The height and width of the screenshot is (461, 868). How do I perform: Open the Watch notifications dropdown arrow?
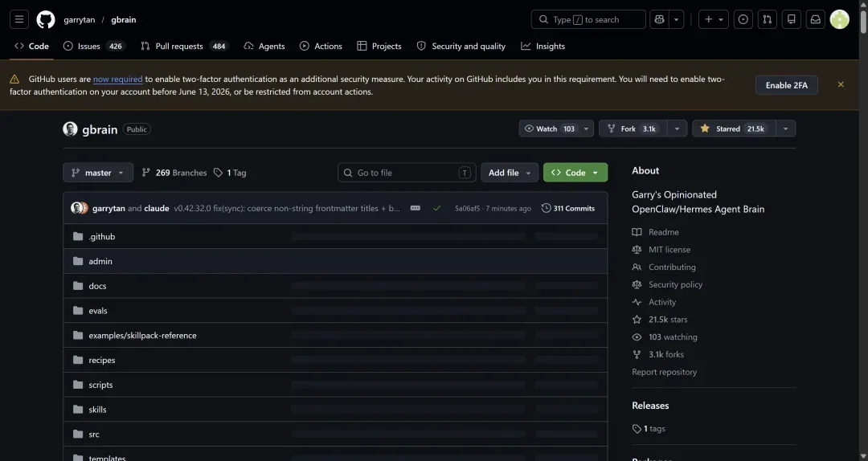[x=586, y=129]
